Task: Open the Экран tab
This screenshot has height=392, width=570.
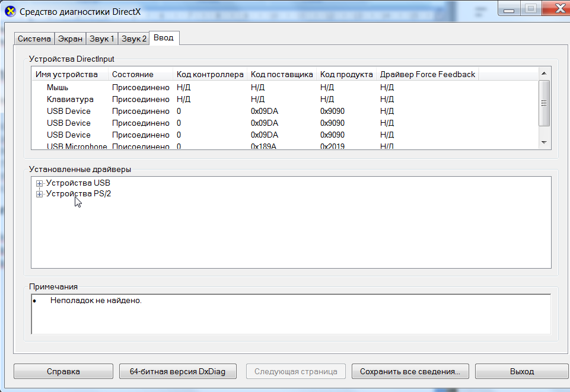Action: [70, 39]
